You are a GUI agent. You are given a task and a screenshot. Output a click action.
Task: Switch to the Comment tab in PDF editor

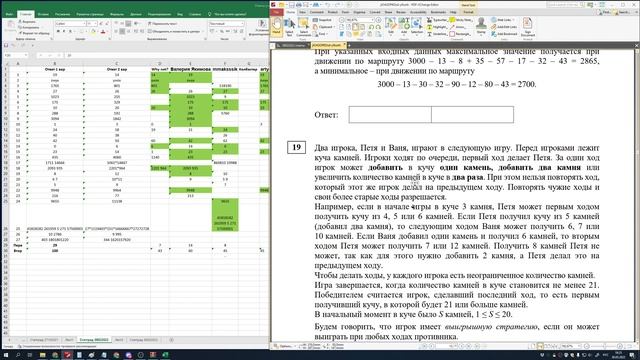pos(317,12)
